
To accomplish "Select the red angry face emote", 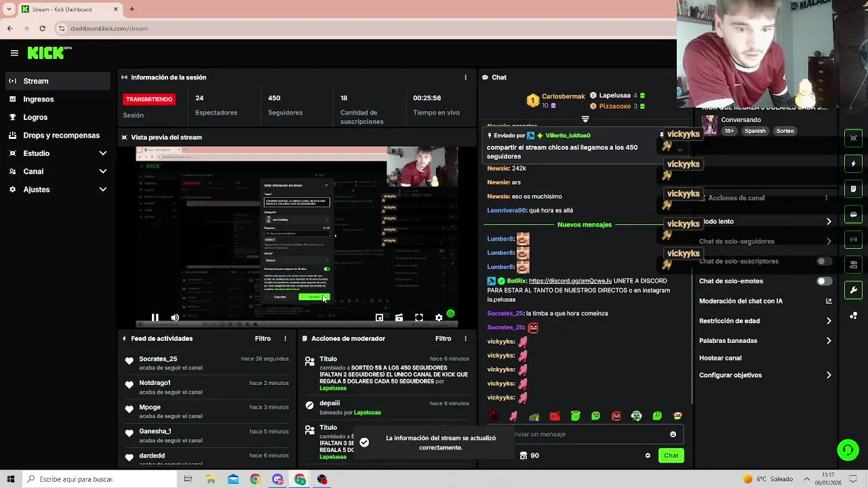I will click(x=616, y=416).
